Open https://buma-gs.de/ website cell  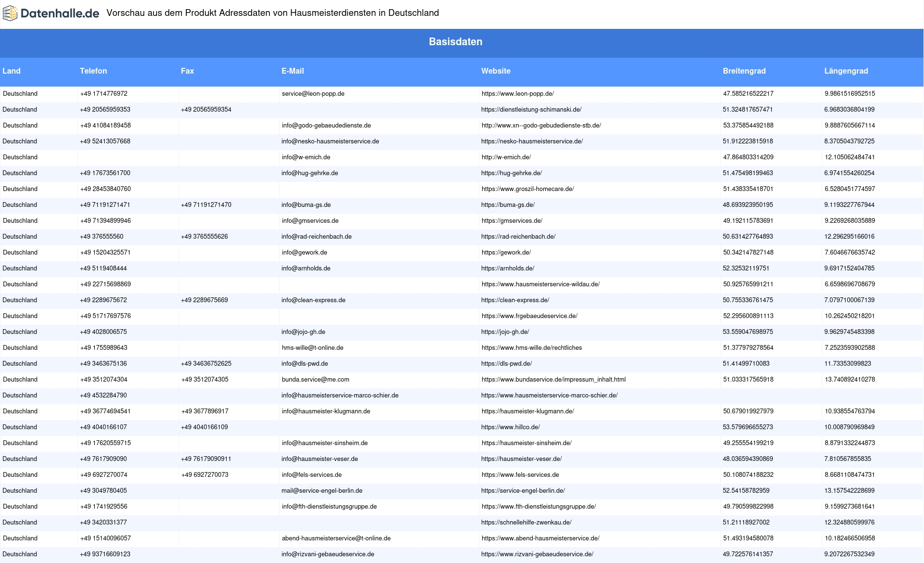tap(508, 205)
